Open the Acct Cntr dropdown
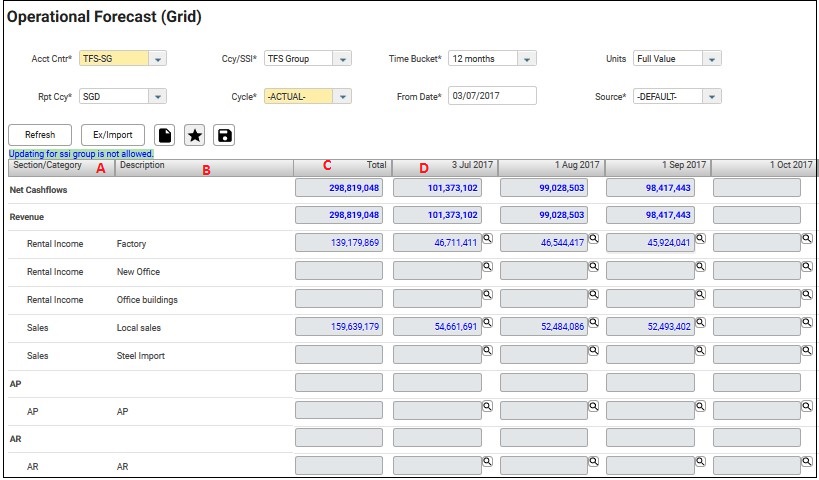The height and width of the screenshot is (480, 819). (157, 59)
